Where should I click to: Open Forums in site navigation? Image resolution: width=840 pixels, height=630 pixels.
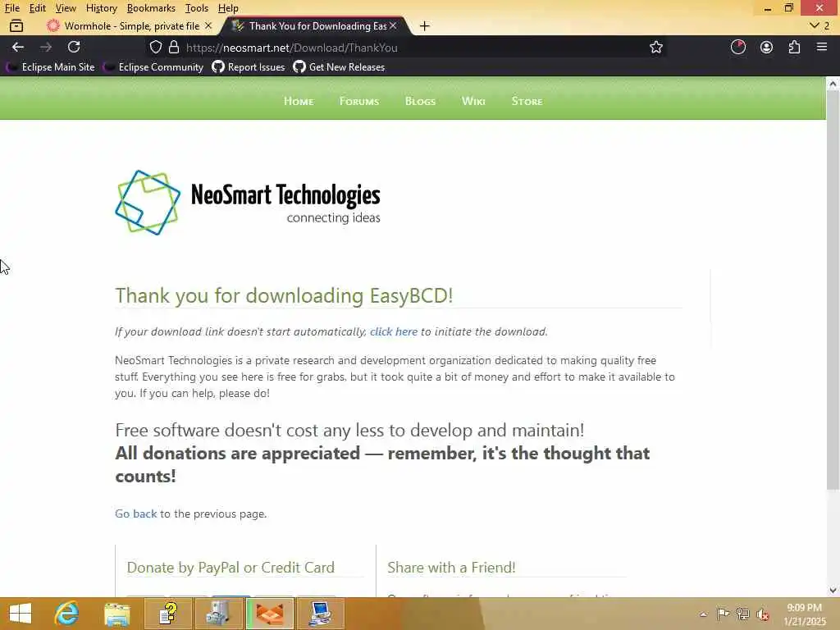coord(359,101)
